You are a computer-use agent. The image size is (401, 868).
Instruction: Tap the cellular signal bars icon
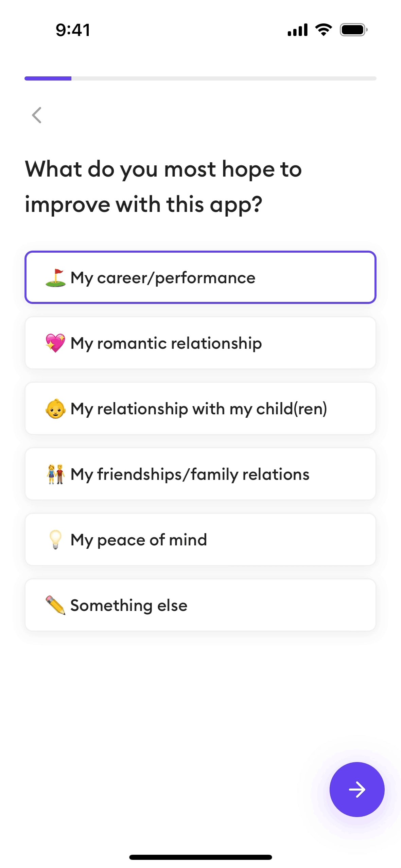click(x=297, y=30)
